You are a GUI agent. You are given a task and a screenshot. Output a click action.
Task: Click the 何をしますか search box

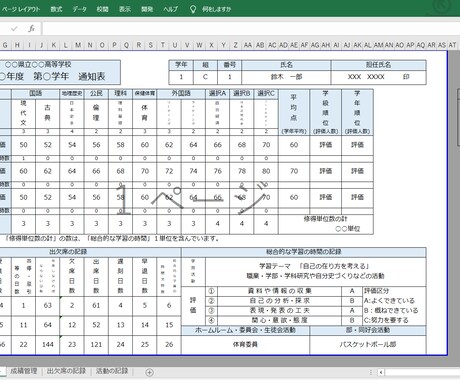tap(216, 9)
